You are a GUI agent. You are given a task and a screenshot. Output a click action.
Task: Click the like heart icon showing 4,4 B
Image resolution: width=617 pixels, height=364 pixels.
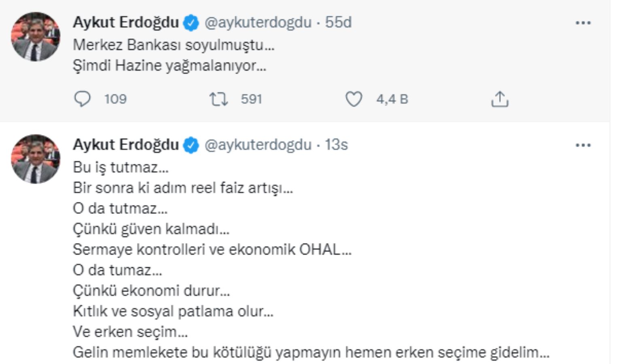[x=354, y=98]
